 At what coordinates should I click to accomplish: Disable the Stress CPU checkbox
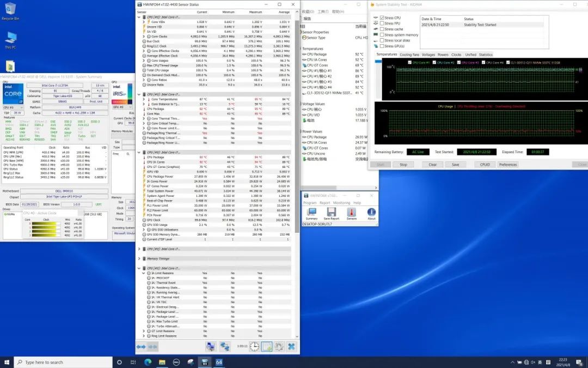click(x=382, y=18)
